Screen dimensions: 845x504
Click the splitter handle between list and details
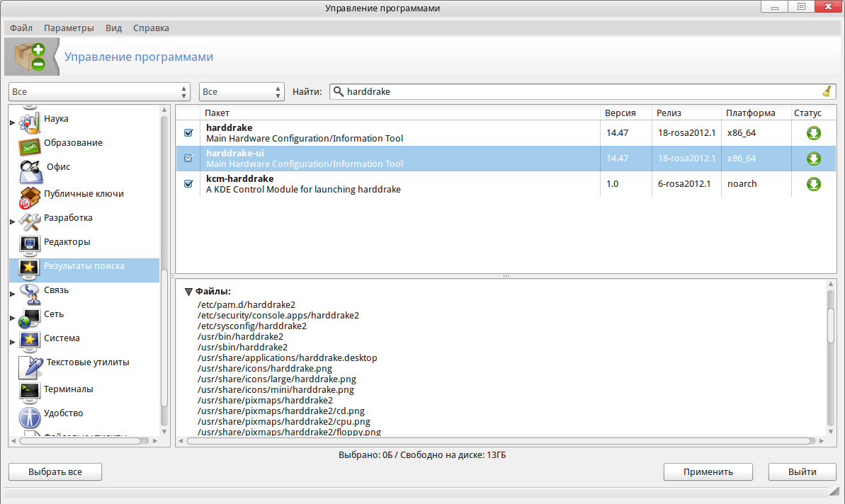click(x=506, y=276)
